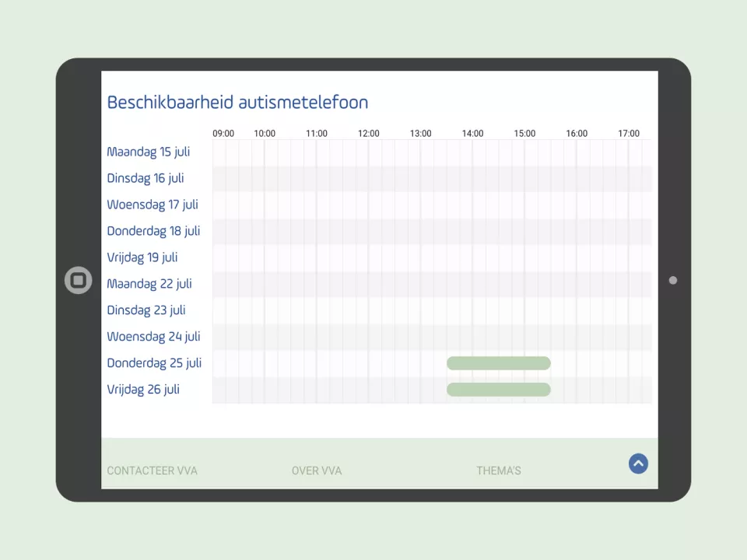
Task: Click the 17:00 time column header
Action: (629, 134)
